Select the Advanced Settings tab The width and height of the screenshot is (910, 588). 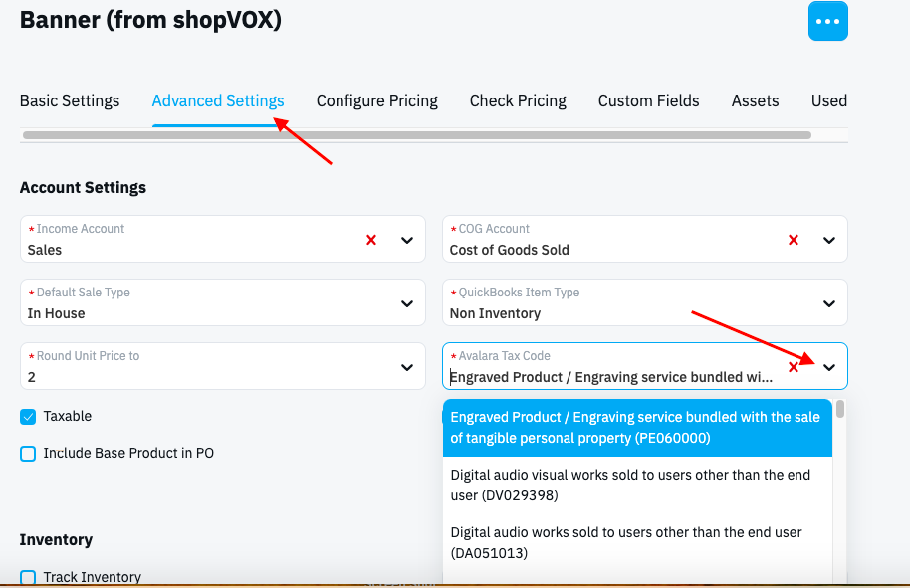coord(218,100)
